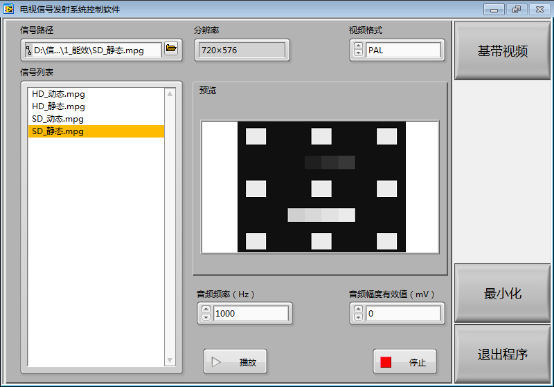Increase audio amplitude mV with up arrow

pyautogui.click(x=358, y=309)
